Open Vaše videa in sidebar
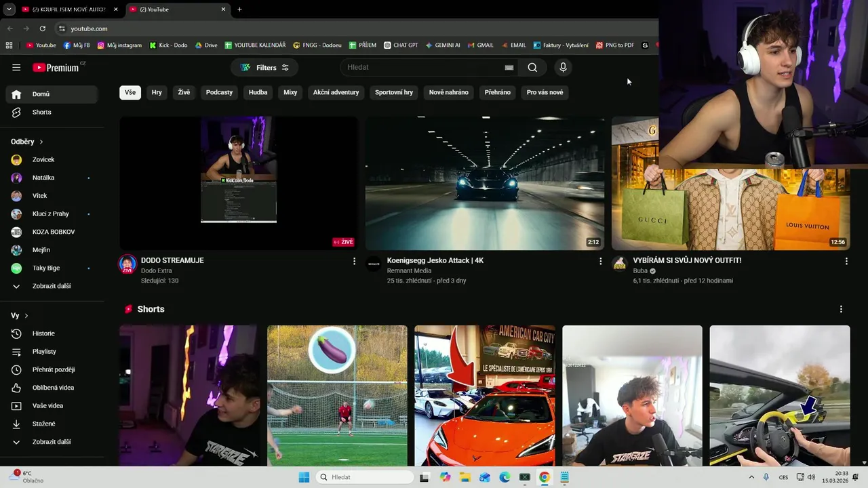 [x=52, y=405]
